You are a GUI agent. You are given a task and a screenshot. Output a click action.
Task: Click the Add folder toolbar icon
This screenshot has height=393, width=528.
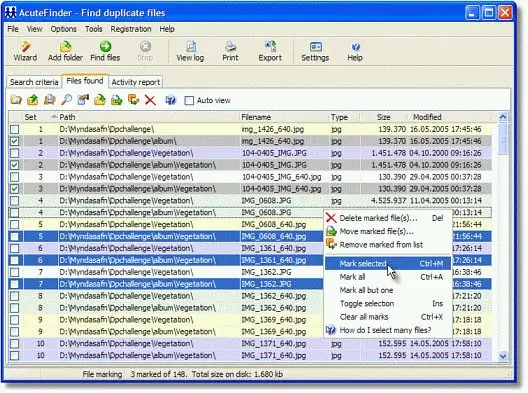(65, 51)
